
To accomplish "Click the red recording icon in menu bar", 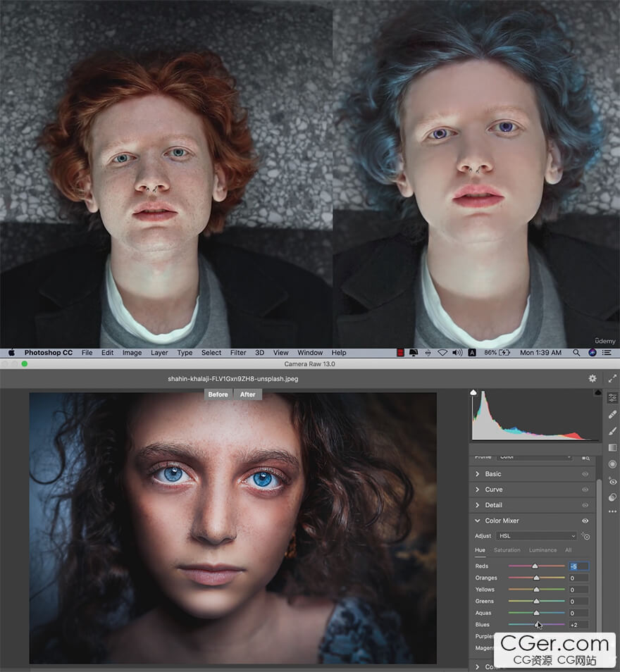I will coord(400,353).
